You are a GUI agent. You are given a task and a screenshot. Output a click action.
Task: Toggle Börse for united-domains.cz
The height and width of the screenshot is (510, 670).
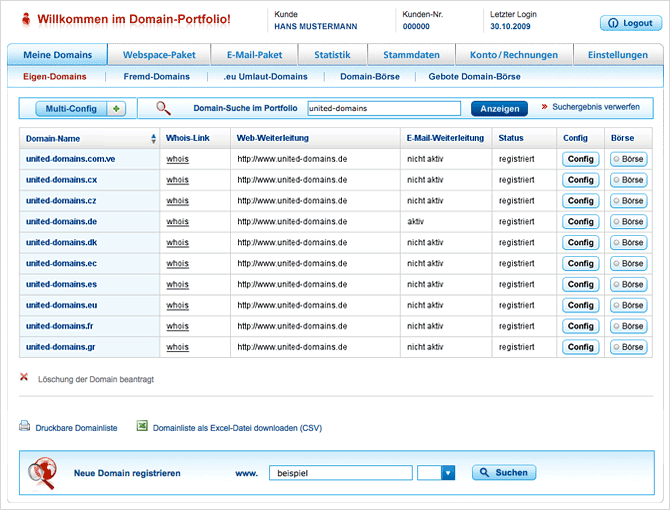[x=629, y=201]
